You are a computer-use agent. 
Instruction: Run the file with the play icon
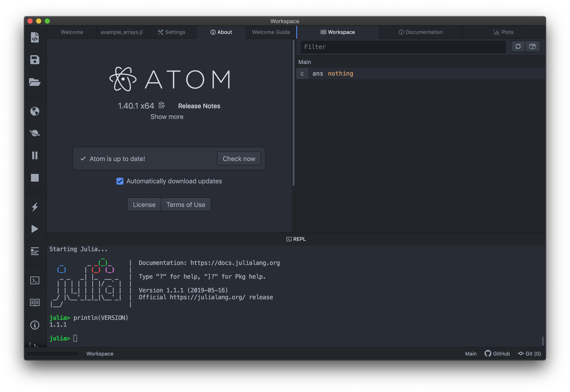35,229
